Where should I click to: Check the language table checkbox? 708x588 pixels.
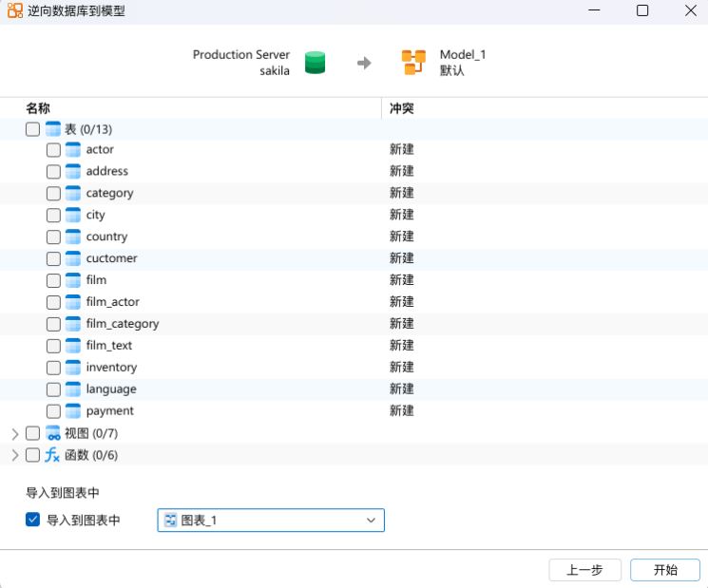[53, 389]
